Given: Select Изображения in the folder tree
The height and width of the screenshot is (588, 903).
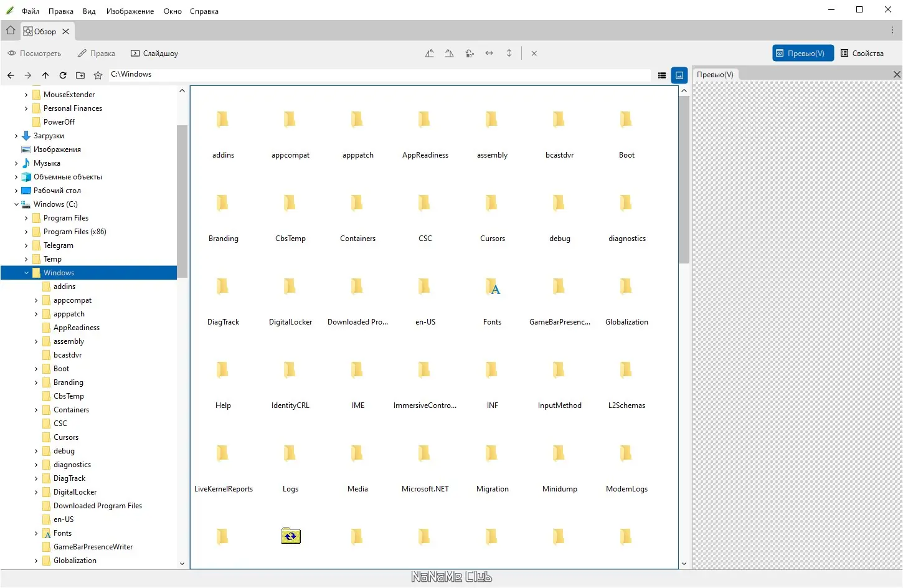Looking at the screenshot, I should [x=57, y=149].
